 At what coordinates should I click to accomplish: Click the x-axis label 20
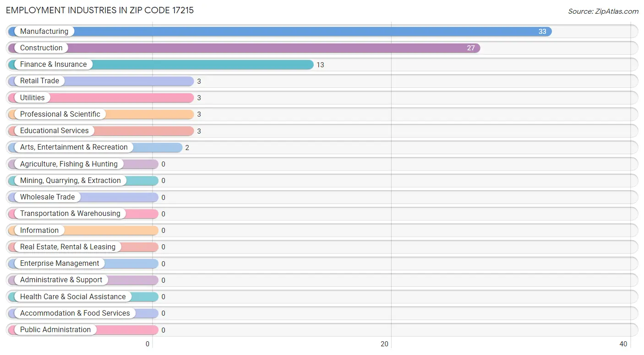385,344
